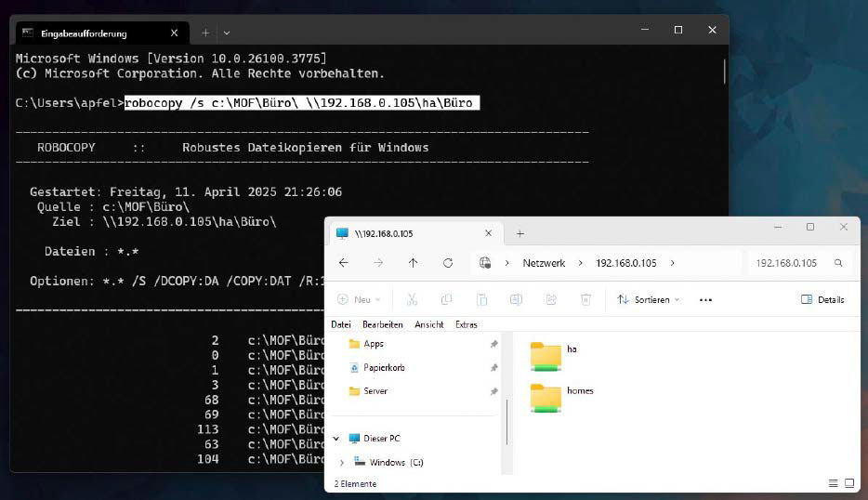Viewport: 868px width, 500px height.
Task: Close the Eingabeaufforderung tab
Action: point(175,33)
